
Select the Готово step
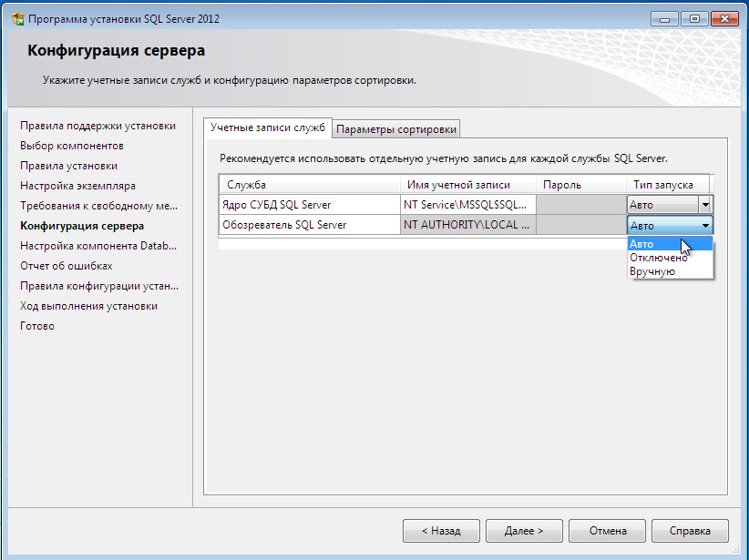(37, 326)
